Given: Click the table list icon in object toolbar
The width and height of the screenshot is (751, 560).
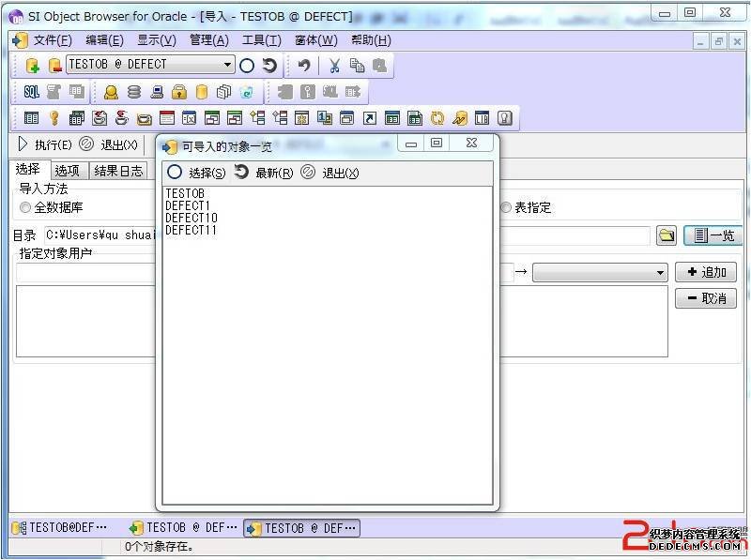Looking at the screenshot, I should point(31,118).
